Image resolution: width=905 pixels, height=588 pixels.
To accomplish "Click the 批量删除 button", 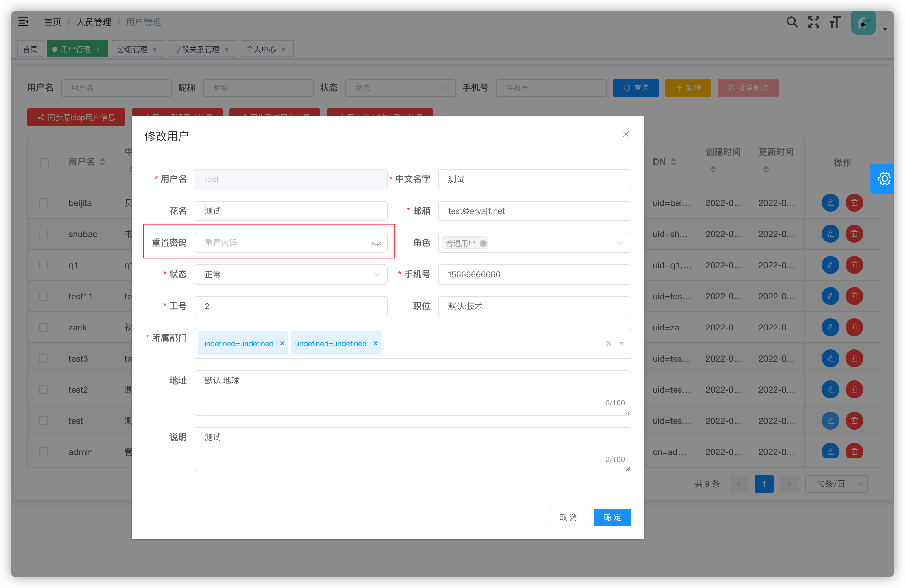I will click(x=747, y=88).
